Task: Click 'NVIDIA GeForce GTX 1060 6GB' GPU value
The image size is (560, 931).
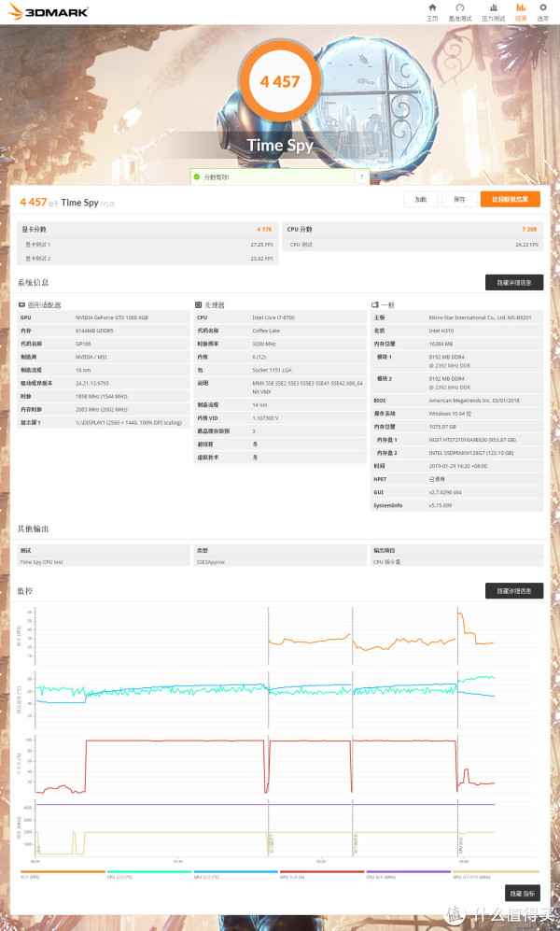Action: (x=112, y=317)
